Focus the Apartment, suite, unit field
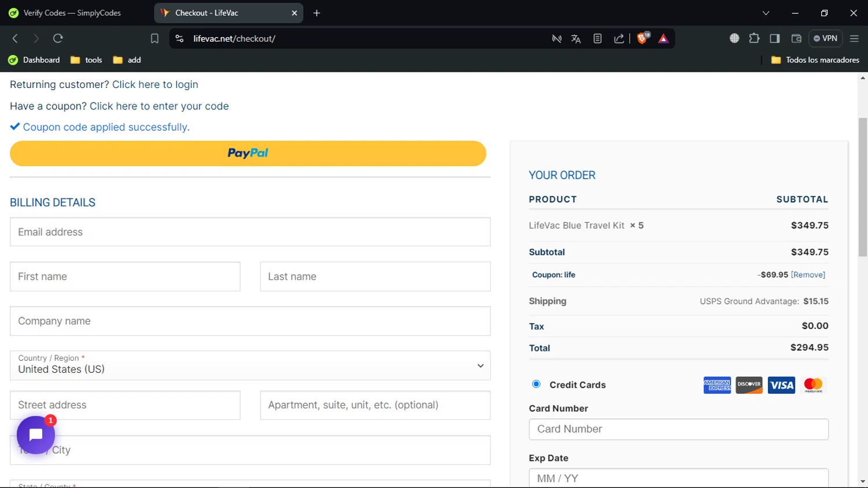Image resolution: width=868 pixels, height=488 pixels. [375, 405]
